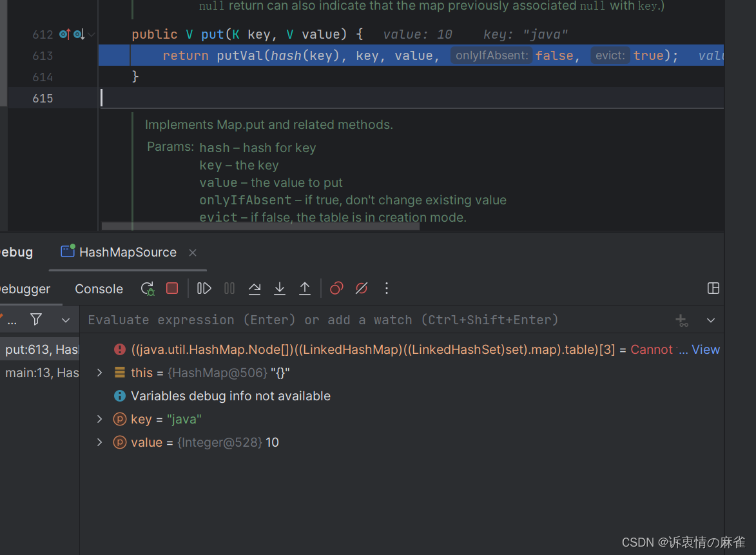Click line number 613 in gutter

click(x=43, y=56)
